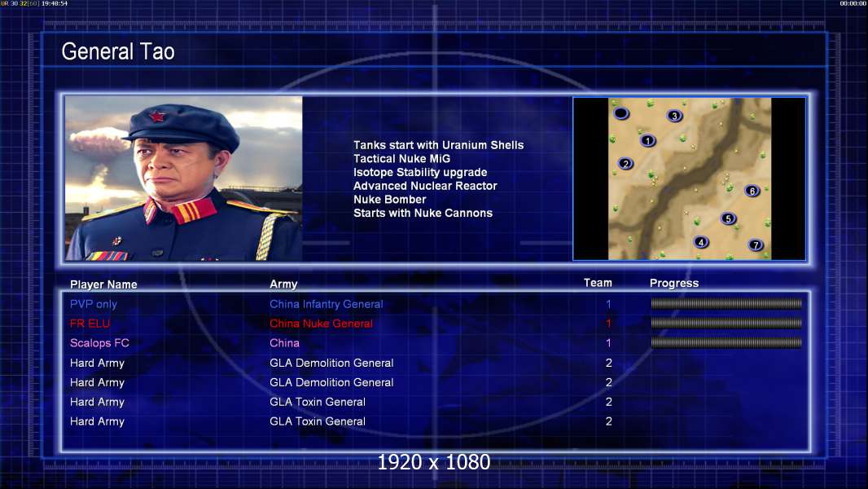Click start position marker 5 on the map
The image size is (868, 489).
tap(728, 218)
